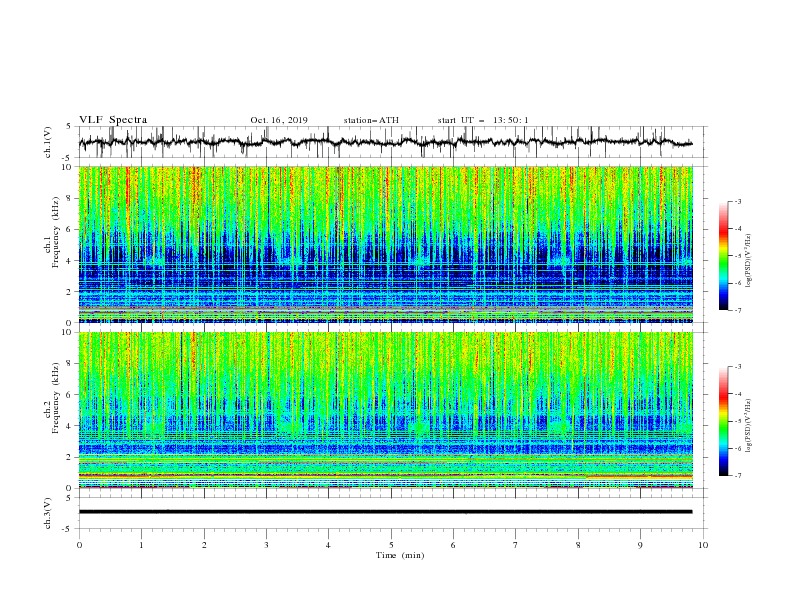
Task: Click the ch.1 voltage waveform trace
Action: [385, 142]
